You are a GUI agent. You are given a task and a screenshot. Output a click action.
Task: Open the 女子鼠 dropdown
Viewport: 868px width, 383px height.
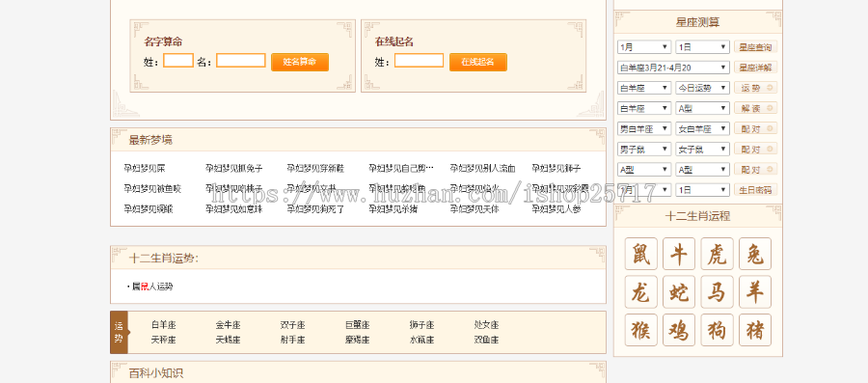(702, 150)
